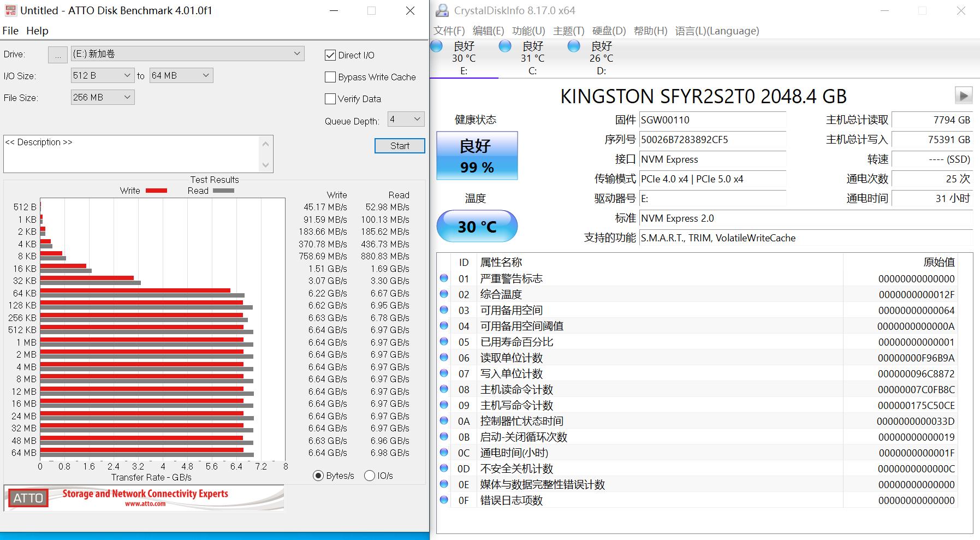
Task: Click the next disk arrow button
Action: (964, 96)
